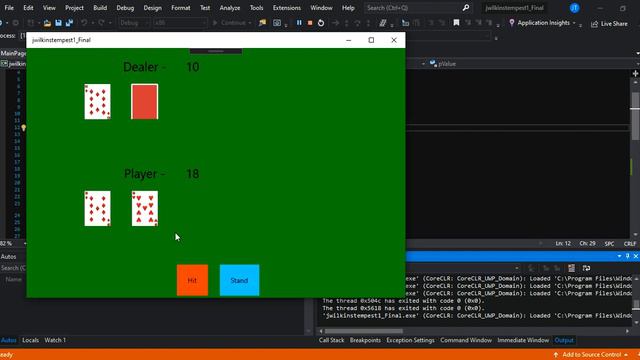Select the dealer's ten of diamonds card

(x=98, y=102)
